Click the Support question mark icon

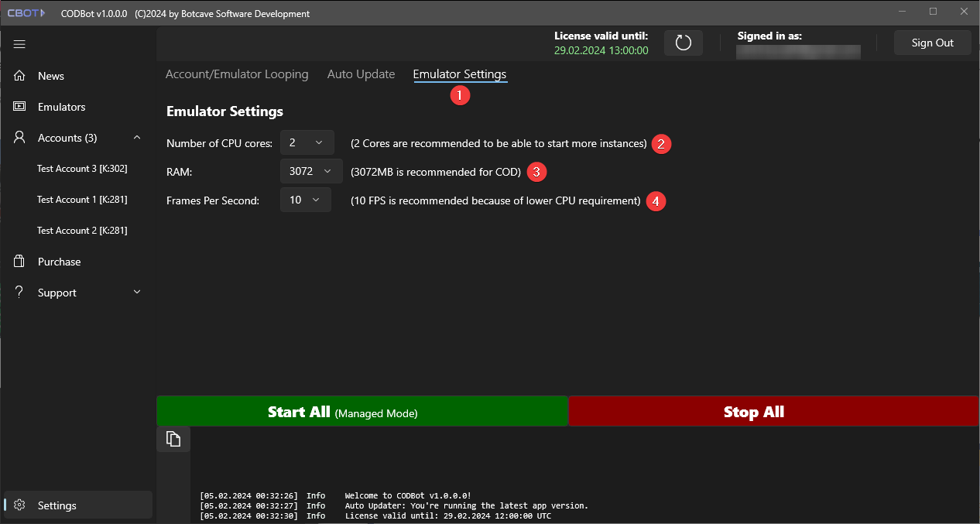pyautogui.click(x=20, y=293)
